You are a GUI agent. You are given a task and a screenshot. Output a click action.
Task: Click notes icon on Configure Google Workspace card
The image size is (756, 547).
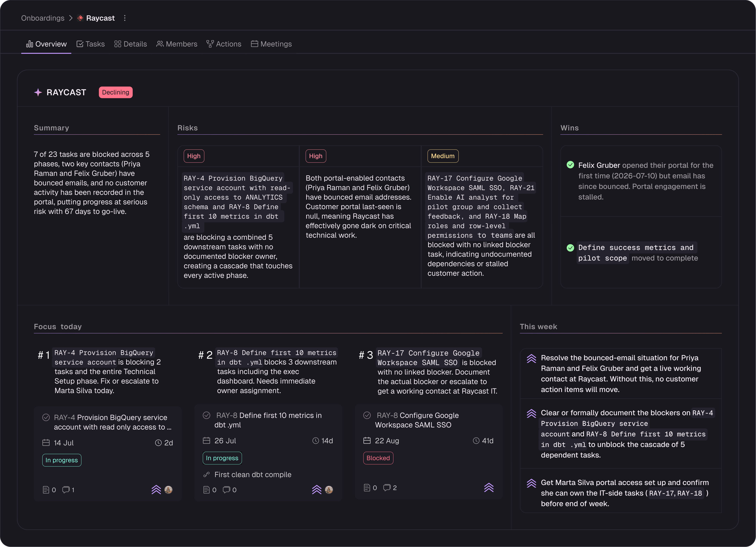(367, 488)
